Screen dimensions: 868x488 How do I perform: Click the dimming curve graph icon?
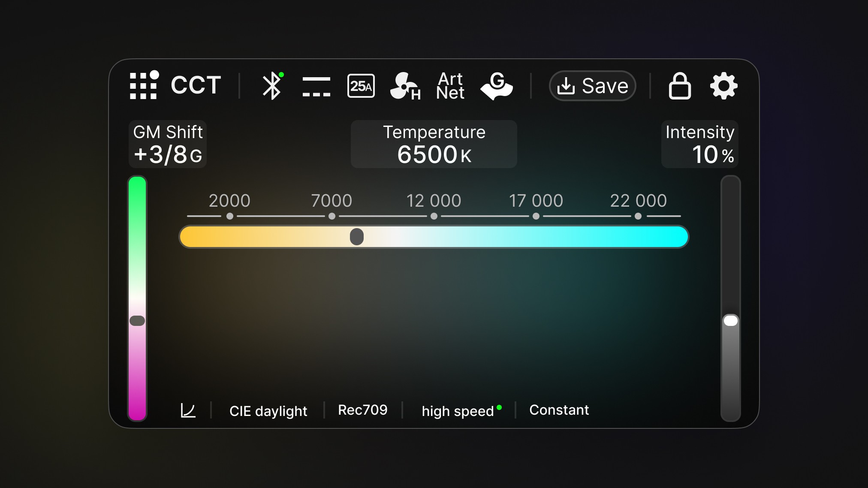click(188, 410)
